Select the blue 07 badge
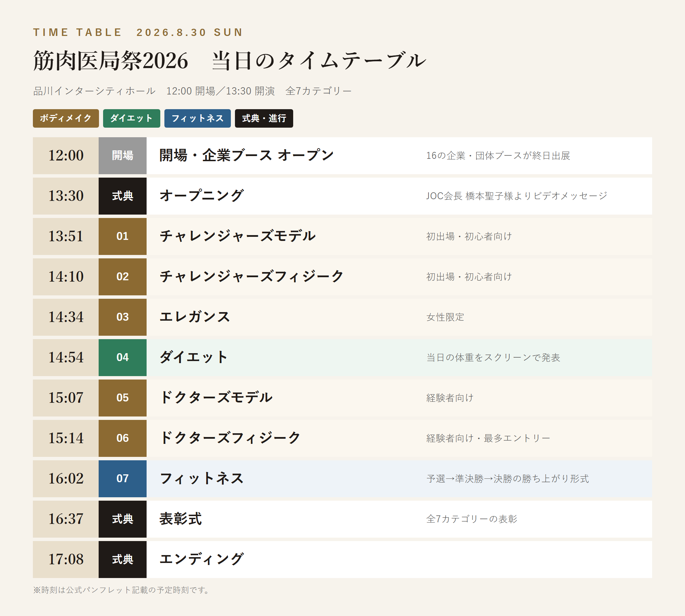 [x=123, y=479]
